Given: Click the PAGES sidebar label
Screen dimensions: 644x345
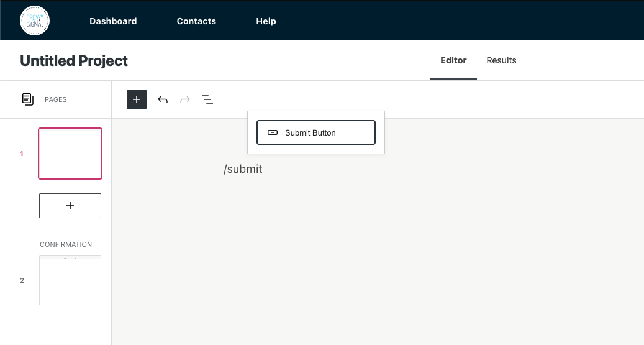Looking at the screenshot, I should coord(56,99).
